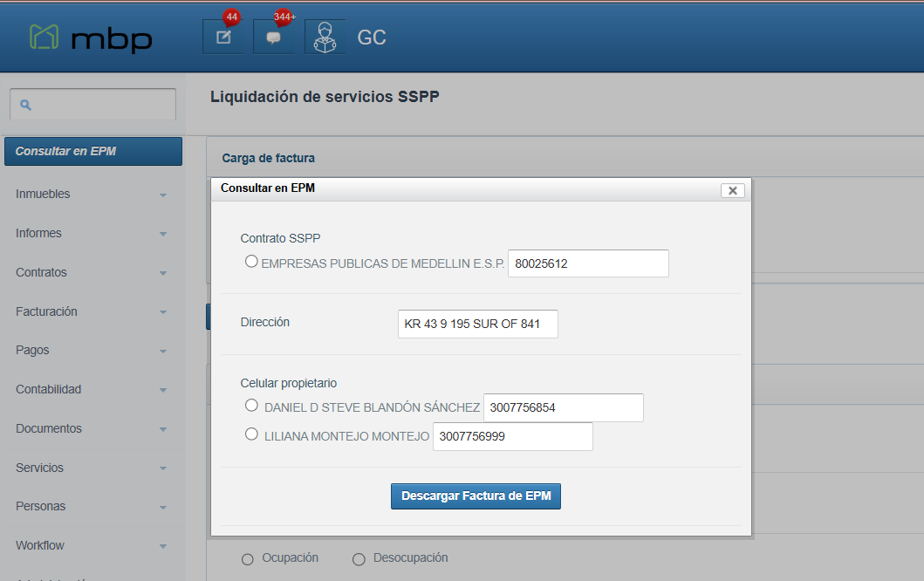924x581 pixels.
Task: Open the edit tasks icon with badge 44
Action: pyautogui.click(x=222, y=37)
